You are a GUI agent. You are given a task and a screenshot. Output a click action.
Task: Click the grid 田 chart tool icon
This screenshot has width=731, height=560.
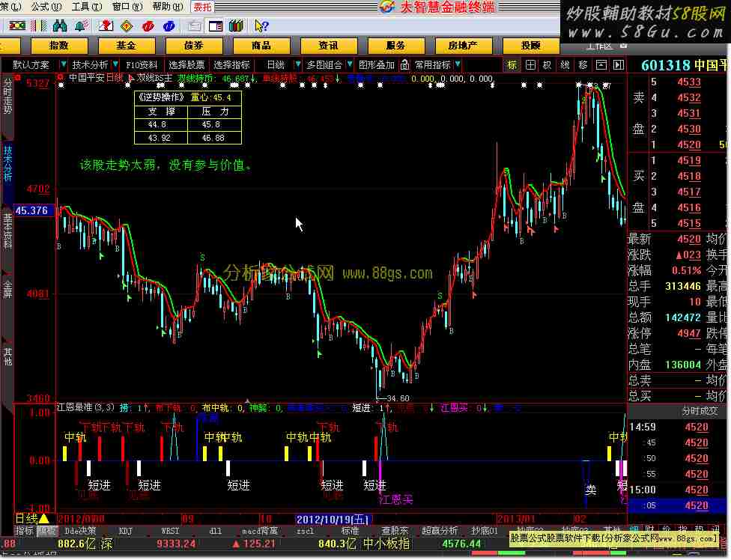tap(530, 64)
